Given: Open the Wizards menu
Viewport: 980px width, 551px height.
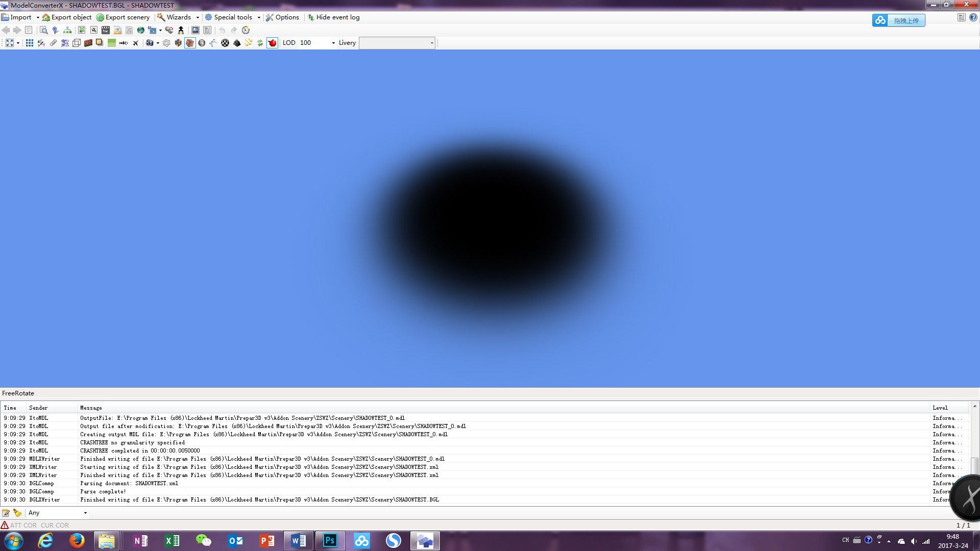Looking at the screenshot, I should pyautogui.click(x=178, y=17).
